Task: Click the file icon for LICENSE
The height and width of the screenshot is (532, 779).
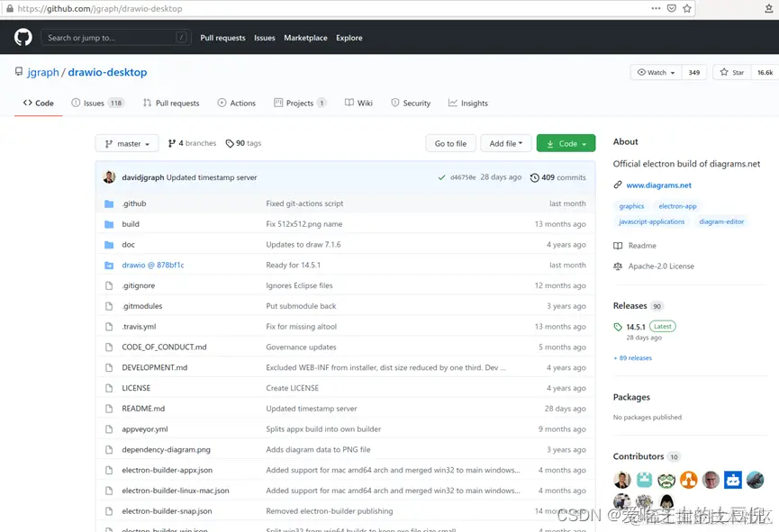Action: 109,388
